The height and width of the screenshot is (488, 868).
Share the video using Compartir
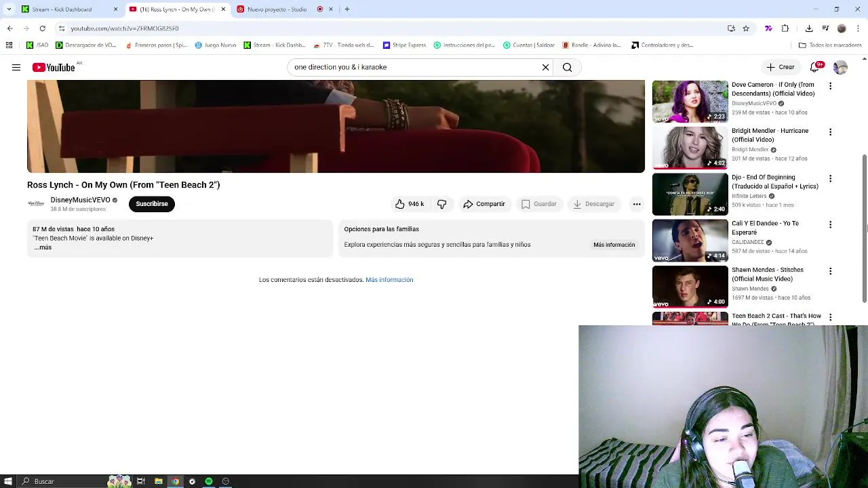pyautogui.click(x=484, y=204)
